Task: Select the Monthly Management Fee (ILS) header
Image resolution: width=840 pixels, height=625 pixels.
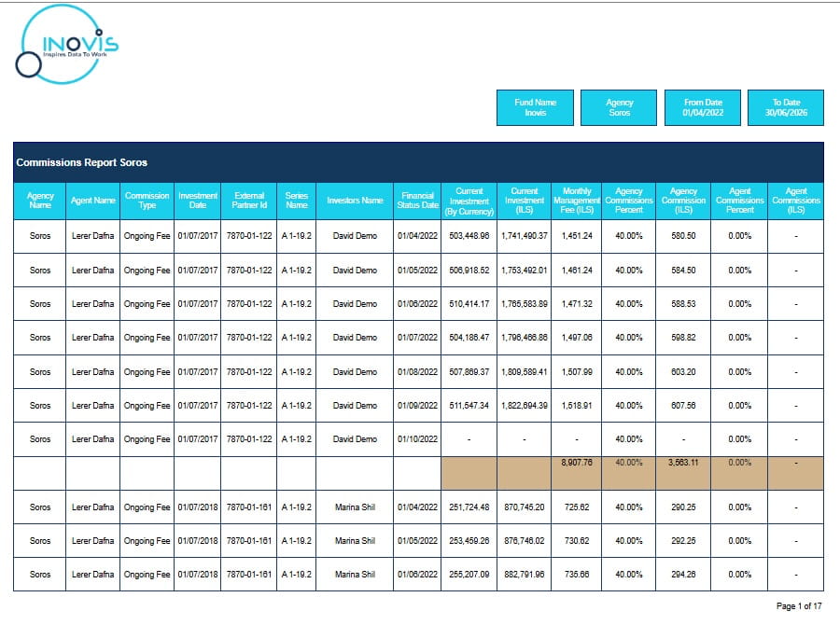Action: pyautogui.click(x=577, y=201)
